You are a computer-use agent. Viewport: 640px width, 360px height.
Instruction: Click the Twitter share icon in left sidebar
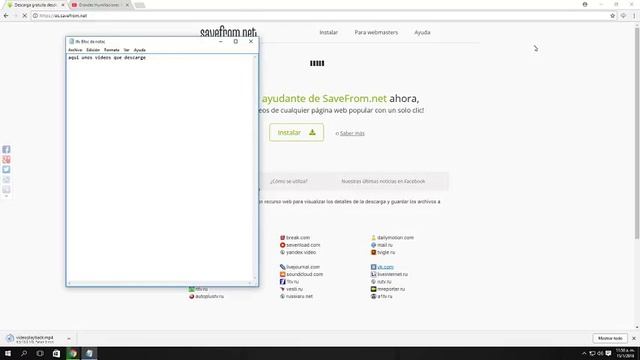pos(6,169)
